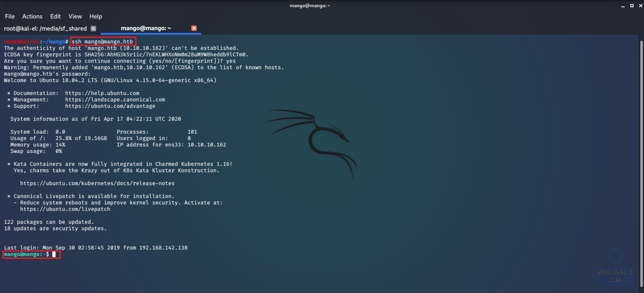Minimize the terminal window

pyautogui.click(x=623, y=6)
